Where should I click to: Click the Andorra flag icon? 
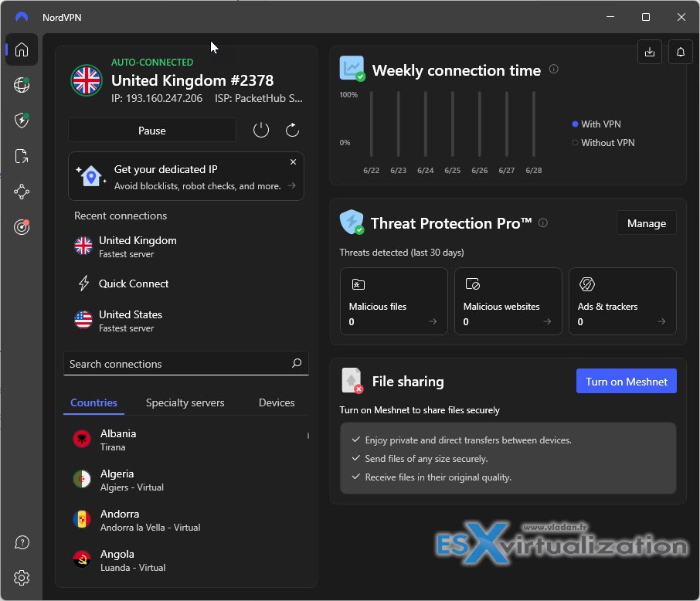point(82,519)
